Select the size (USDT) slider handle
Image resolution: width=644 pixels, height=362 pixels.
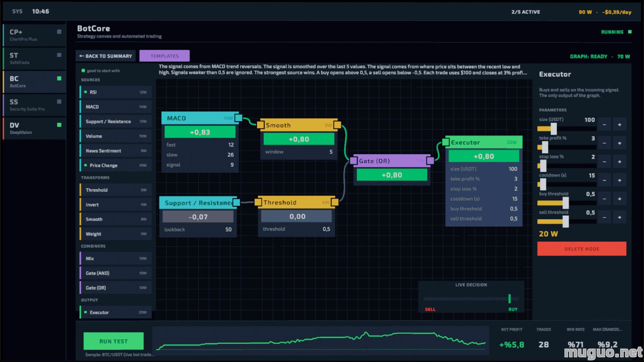tap(554, 129)
